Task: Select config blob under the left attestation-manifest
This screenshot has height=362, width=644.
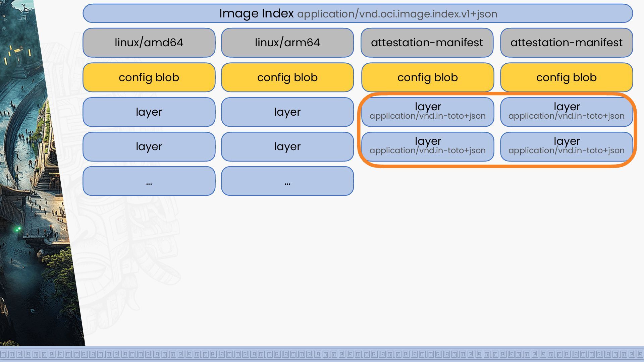Action: [x=428, y=77]
